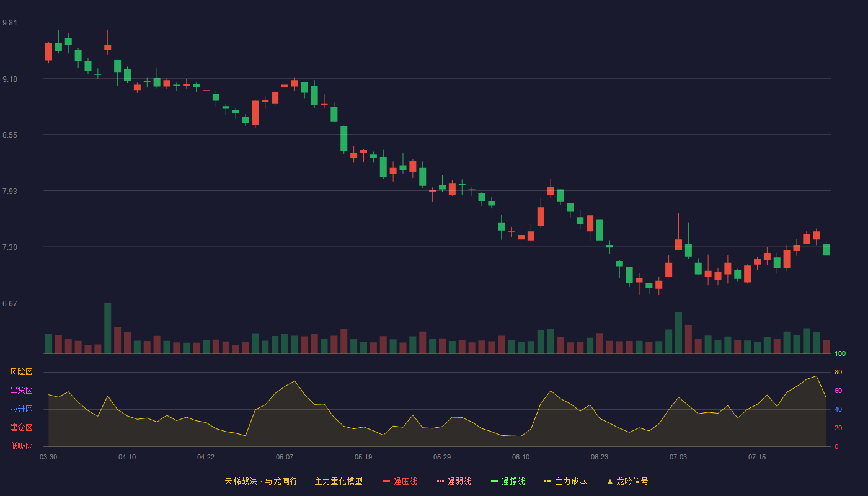The height and width of the screenshot is (496, 868).
Task: Click the 7.93 price axis label
Action: (x=10, y=192)
